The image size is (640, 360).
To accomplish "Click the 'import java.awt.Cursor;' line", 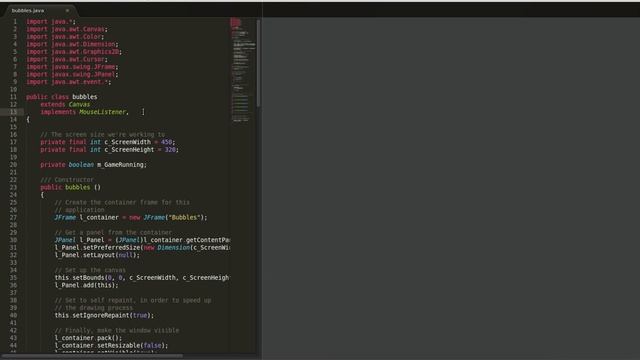I will pos(67,59).
